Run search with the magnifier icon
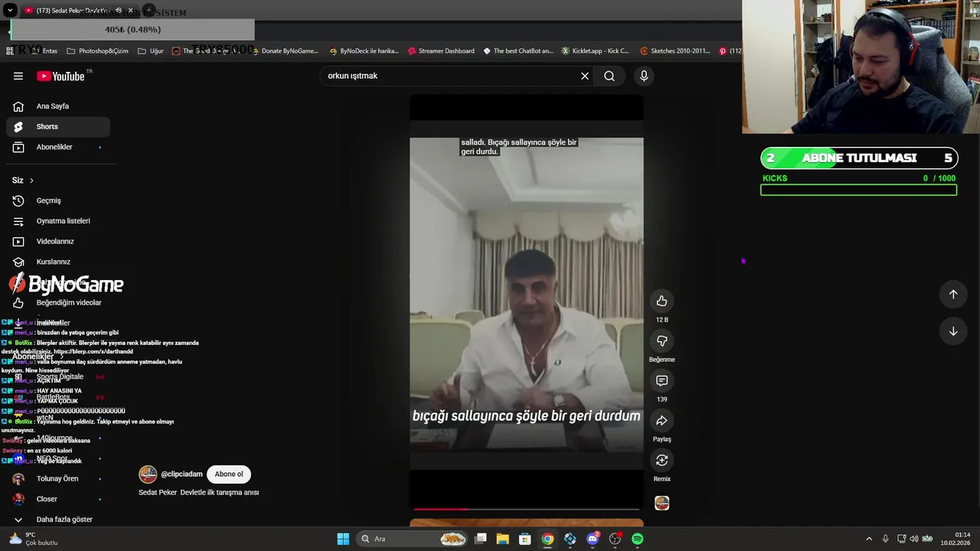980x551 pixels. 609,76
